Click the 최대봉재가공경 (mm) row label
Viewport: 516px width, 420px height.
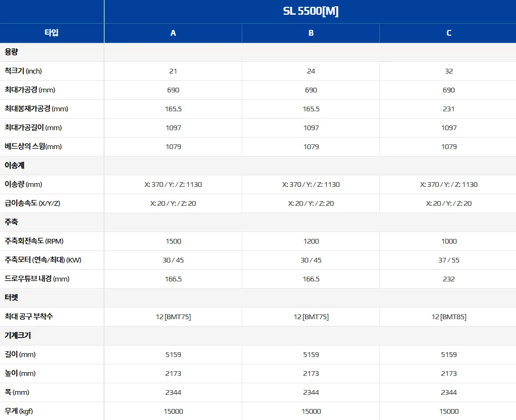(36, 109)
